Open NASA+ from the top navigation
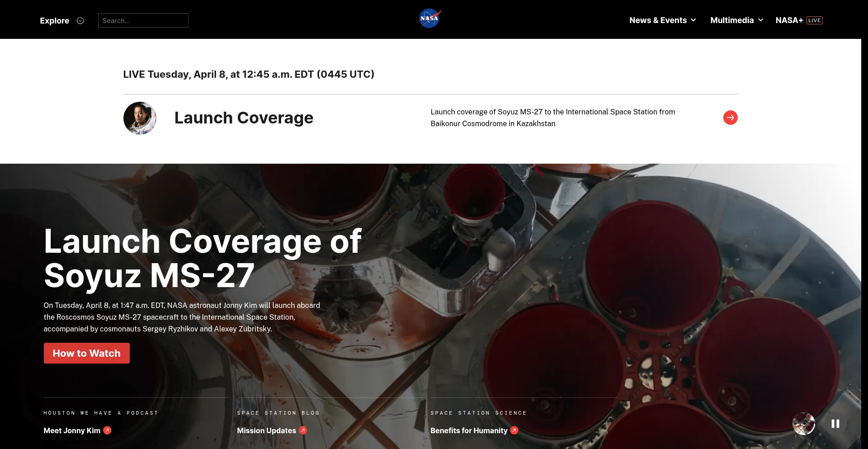868x449 pixels. tap(789, 20)
